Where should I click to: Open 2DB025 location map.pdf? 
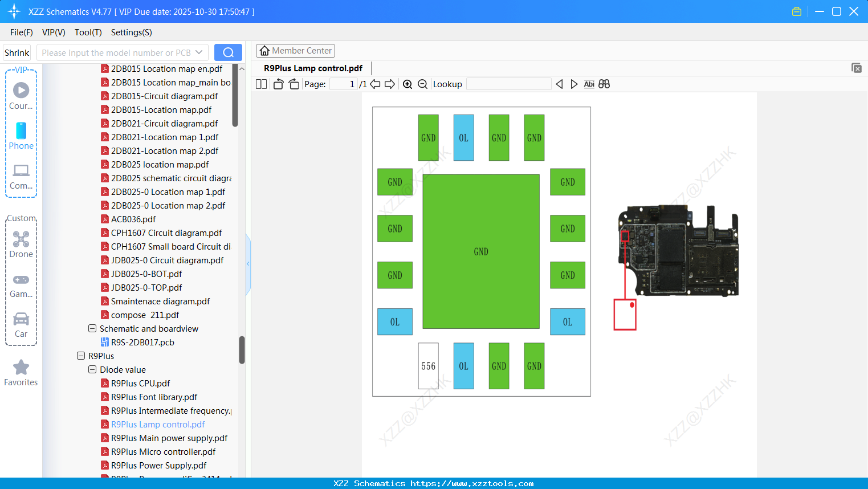click(x=160, y=165)
